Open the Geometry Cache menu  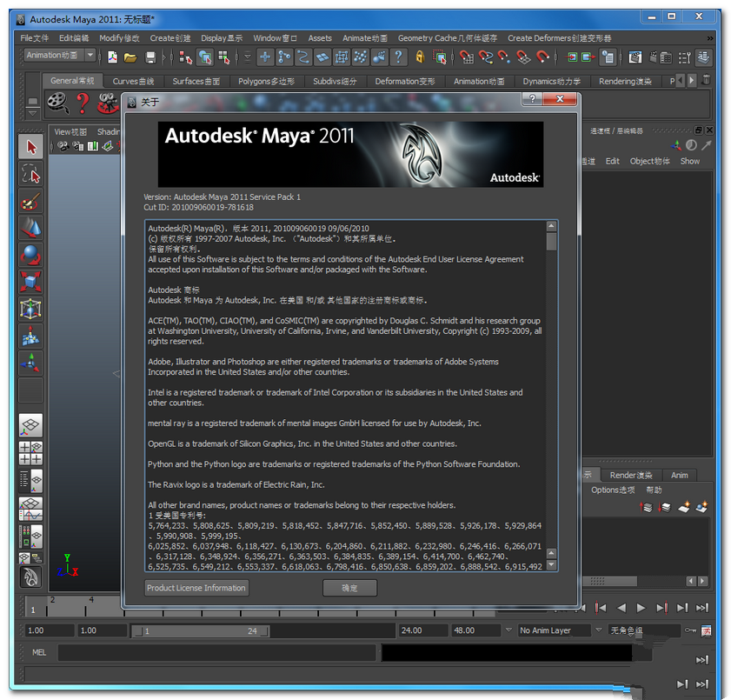click(448, 38)
